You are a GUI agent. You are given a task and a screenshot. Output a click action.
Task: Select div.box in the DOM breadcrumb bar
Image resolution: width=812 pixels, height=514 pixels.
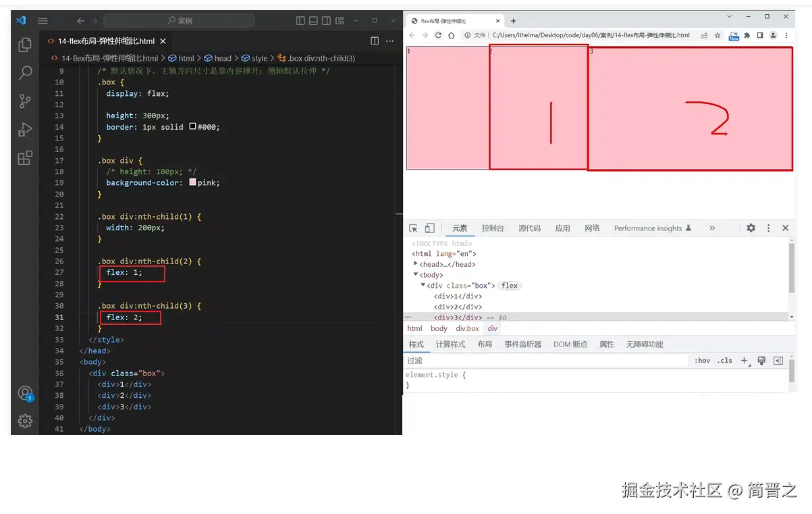click(466, 328)
